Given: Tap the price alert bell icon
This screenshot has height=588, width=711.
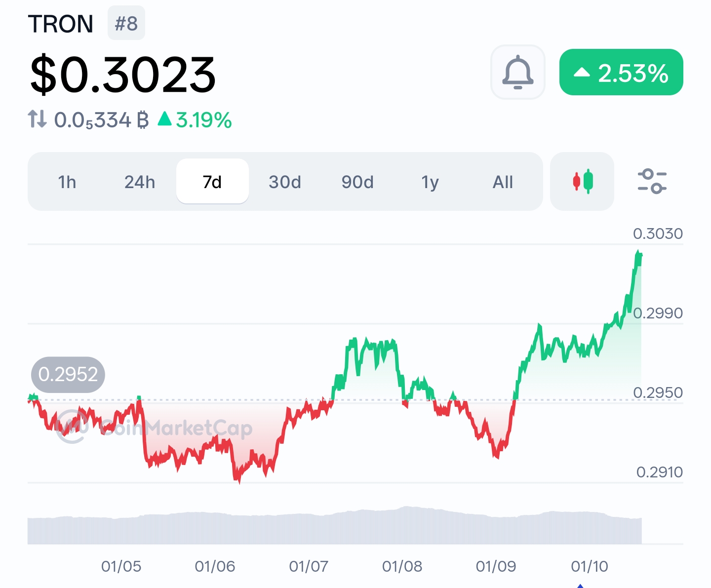Looking at the screenshot, I should click(x=517, y=72).
